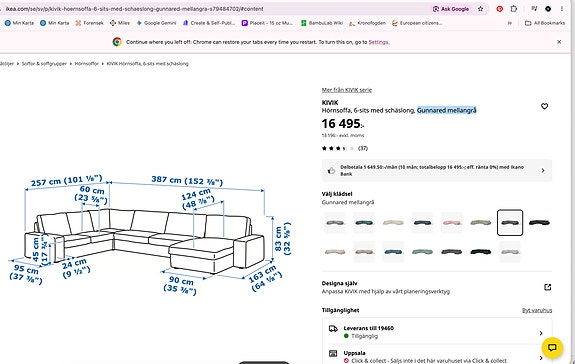Click the (37) review count

pos(363,148)
